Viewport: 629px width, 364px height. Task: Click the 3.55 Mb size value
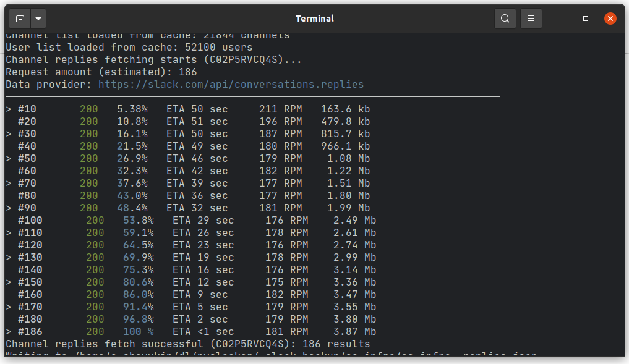(x=354, y=307)
